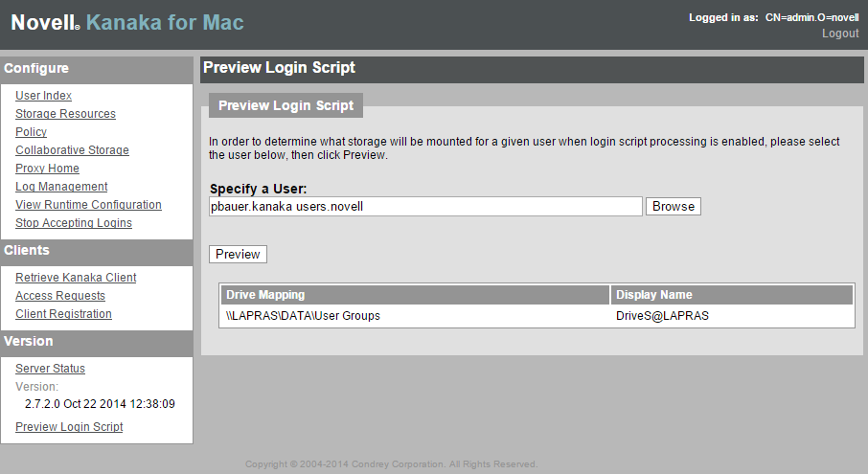Open Log Management page
The height and width of the screenshot is (474, 868).
point(61,187)
